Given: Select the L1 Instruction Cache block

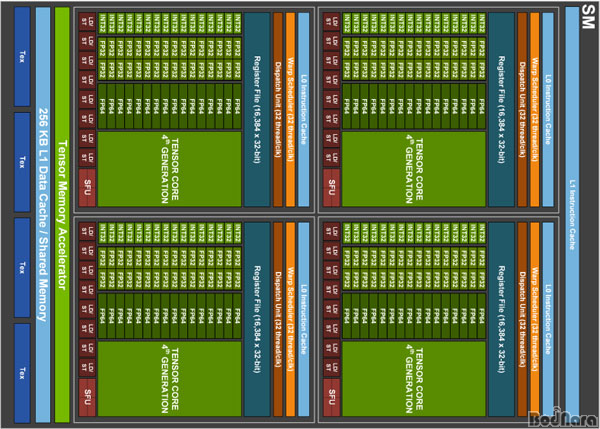Looking at the screenshot, I should (572, 215).
